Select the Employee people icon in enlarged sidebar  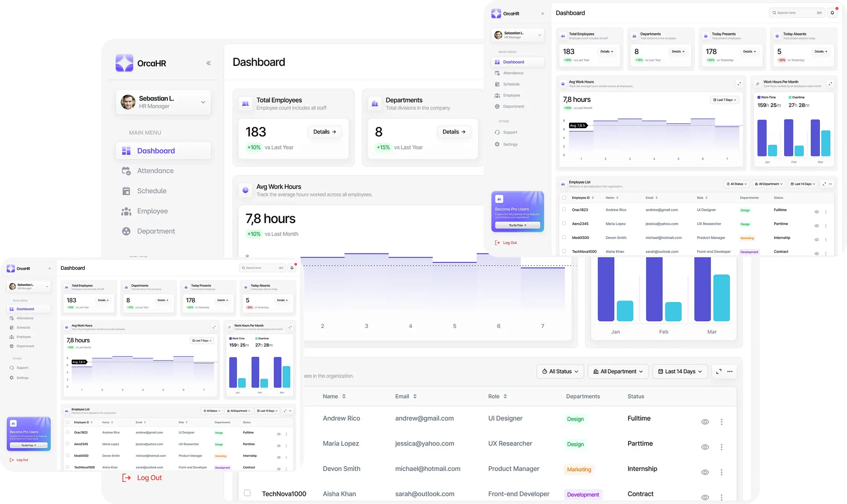pyautogui.click(x=126, y=211)
